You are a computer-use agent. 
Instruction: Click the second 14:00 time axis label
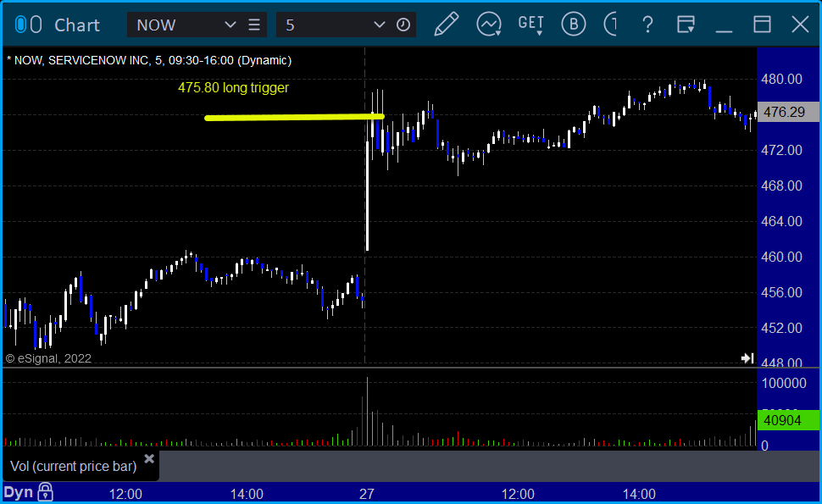coord(639,494)
